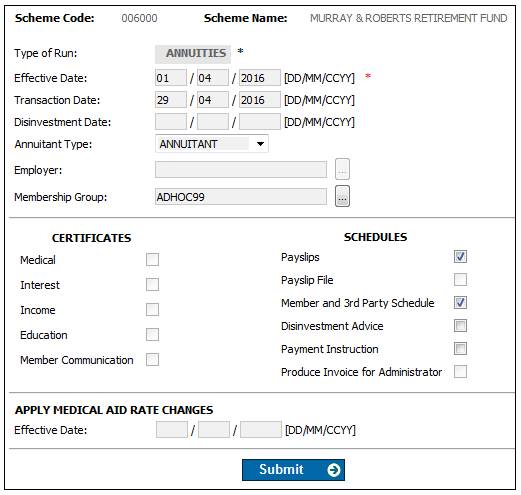Click the Effective Date day field
This screenshot has width=521, height=495.
pyautogui.click(x=171, y=78)
